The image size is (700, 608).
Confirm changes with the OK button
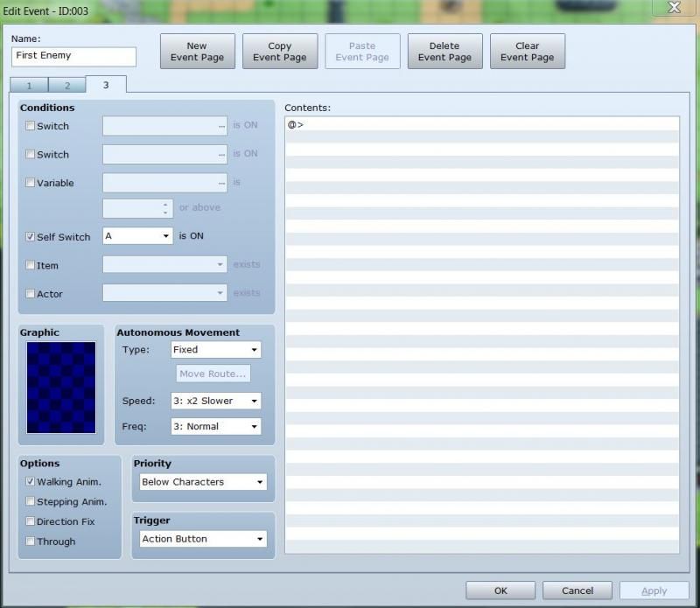point(500,591)
